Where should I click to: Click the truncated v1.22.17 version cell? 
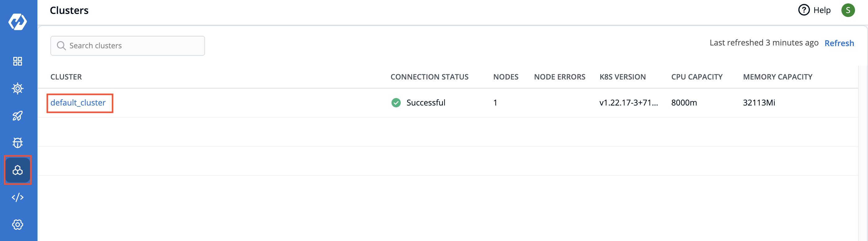[628, 103]
